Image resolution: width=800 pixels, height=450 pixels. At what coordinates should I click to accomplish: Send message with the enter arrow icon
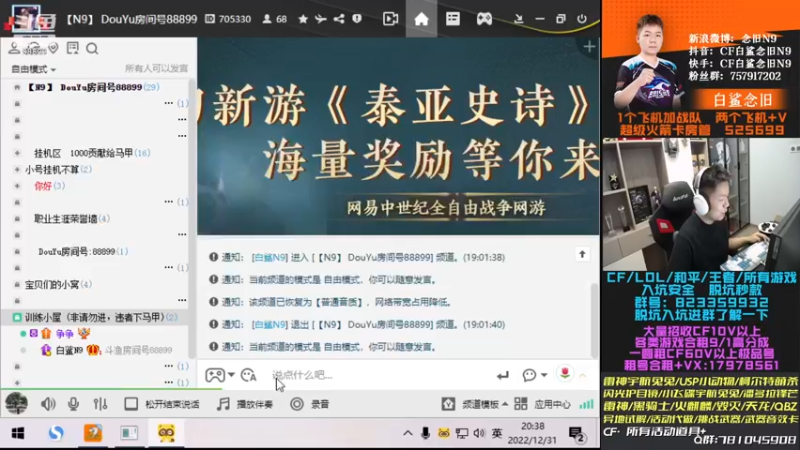[x=503, y=376]
